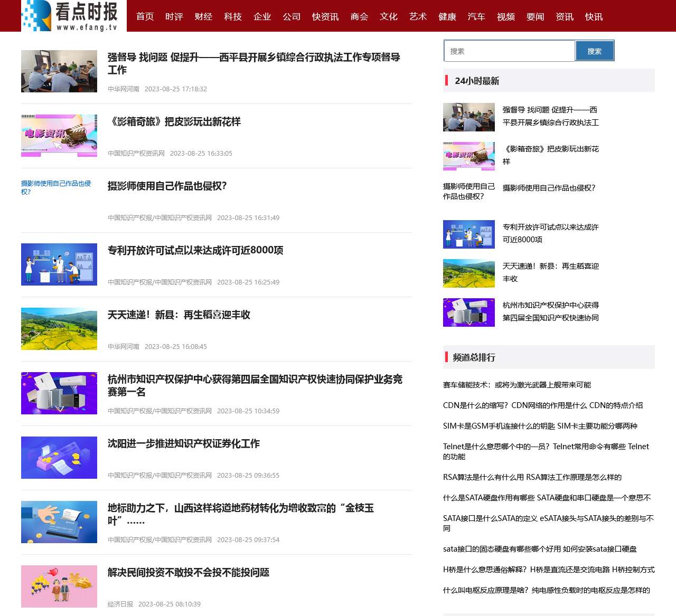Click into the 搜索 text field
This screenshot has height=616, width=676.
point(510,51)
